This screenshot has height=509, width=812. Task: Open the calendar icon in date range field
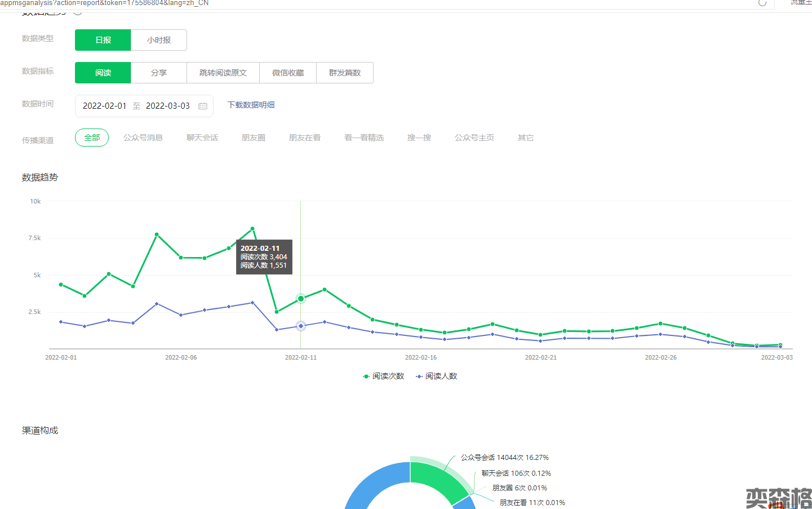[x=203, y=106]
